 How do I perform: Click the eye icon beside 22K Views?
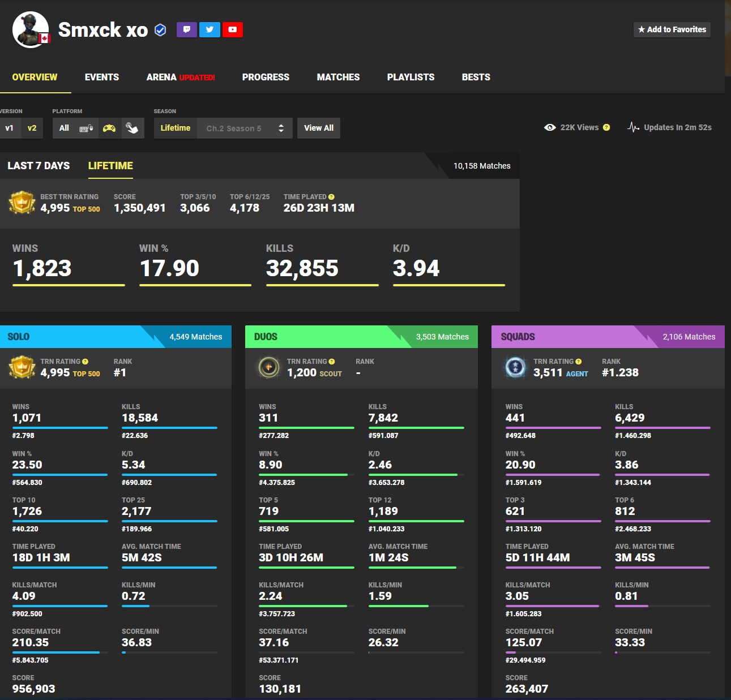coord(550,127)
